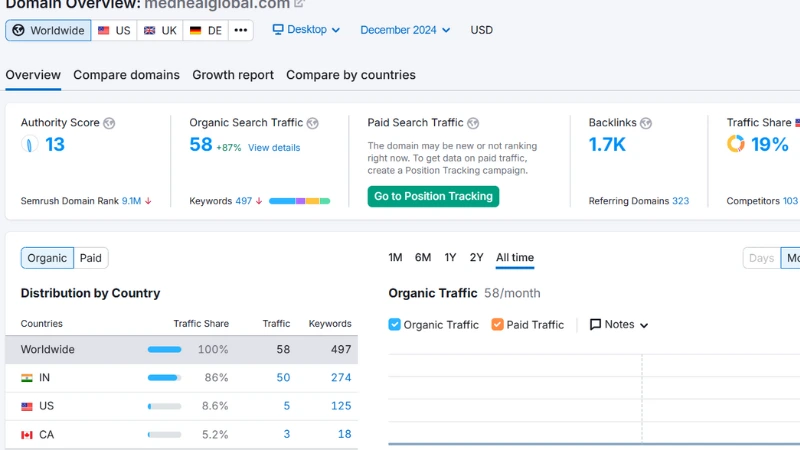800x450 pixels.
Task: Open the Overview tab
Action: pos(33,75)
